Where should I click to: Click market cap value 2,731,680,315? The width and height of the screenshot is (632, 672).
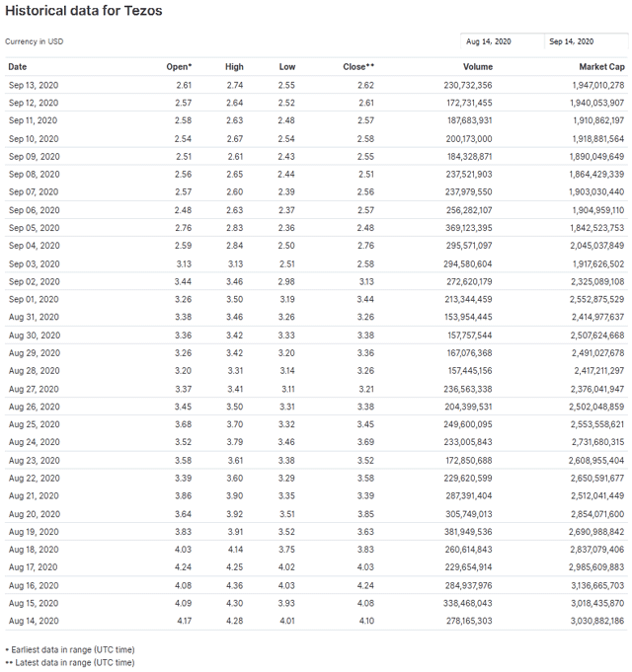[597, 442]
